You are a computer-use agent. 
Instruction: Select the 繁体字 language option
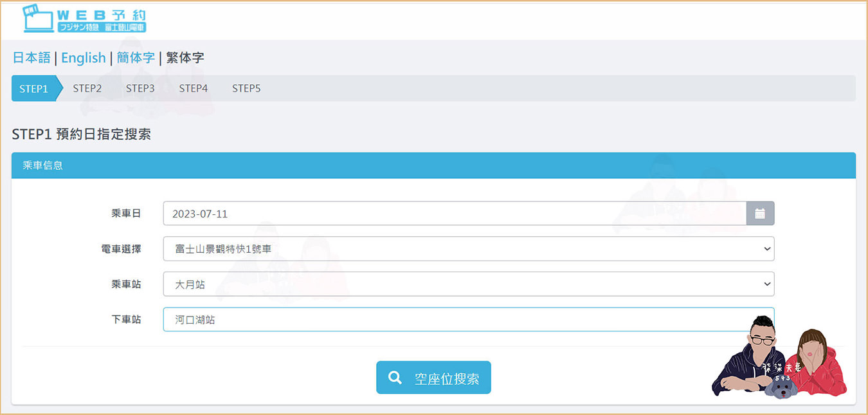pos(185,58)
